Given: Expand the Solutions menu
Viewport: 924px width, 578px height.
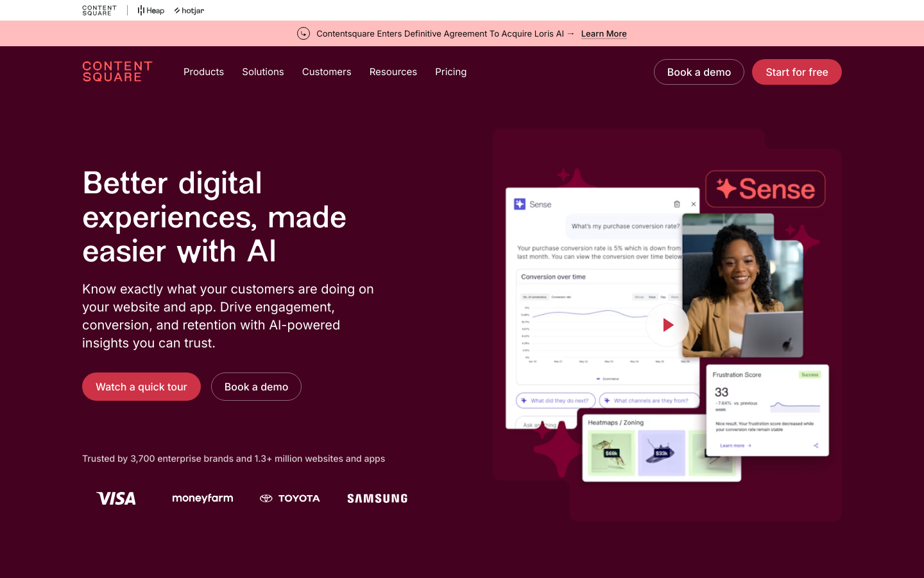Looking at the screenshot, I should tap(263, 72).
